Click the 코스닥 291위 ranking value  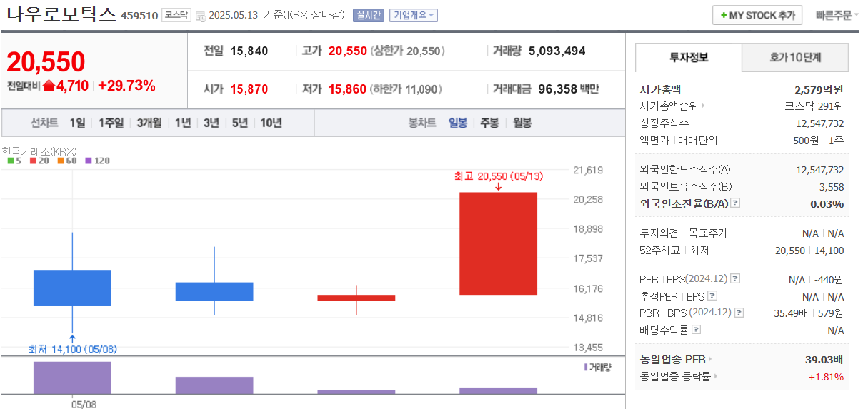click(814, 106)
